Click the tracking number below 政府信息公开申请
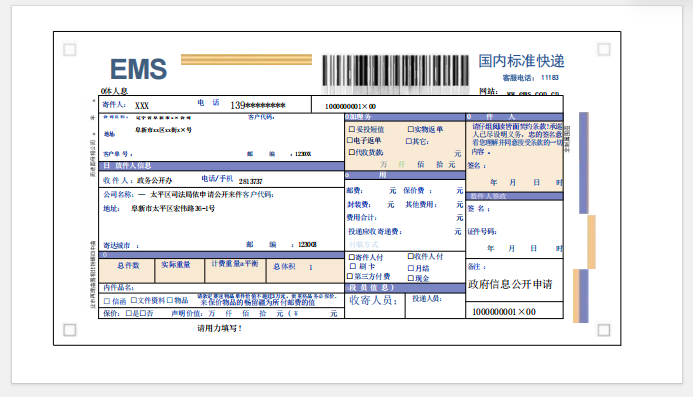The image size is (693, 397). point(504,312)
